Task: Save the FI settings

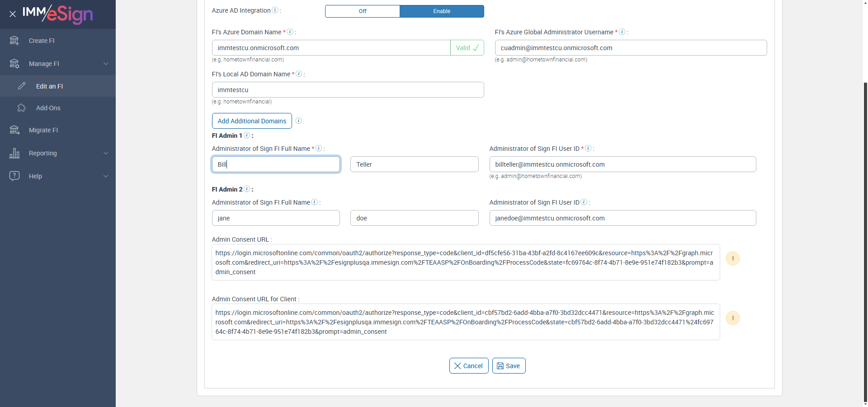Action: coord(509,366)
